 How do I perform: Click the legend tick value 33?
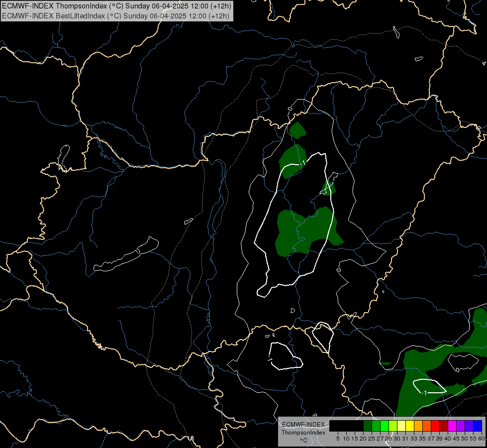pyautogui.click(x=414, y=439)
